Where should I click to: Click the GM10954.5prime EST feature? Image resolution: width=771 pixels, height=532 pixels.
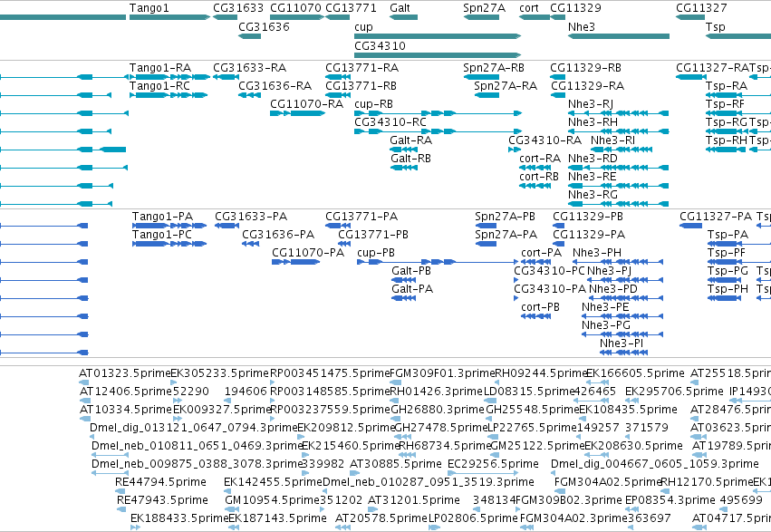[232, 509]
